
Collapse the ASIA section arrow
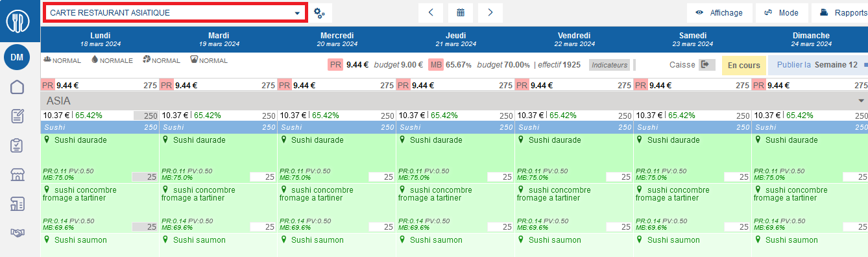[x=862, y=101]
